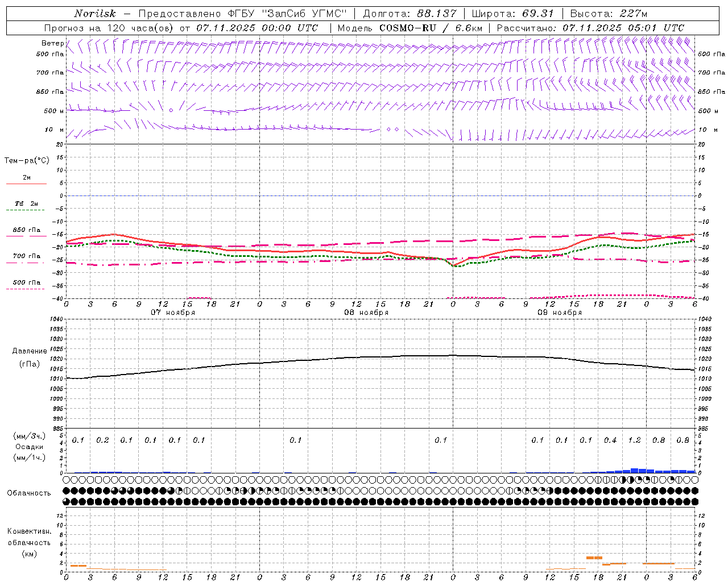Click the "Давление" pressure panel label

[30, 351]
